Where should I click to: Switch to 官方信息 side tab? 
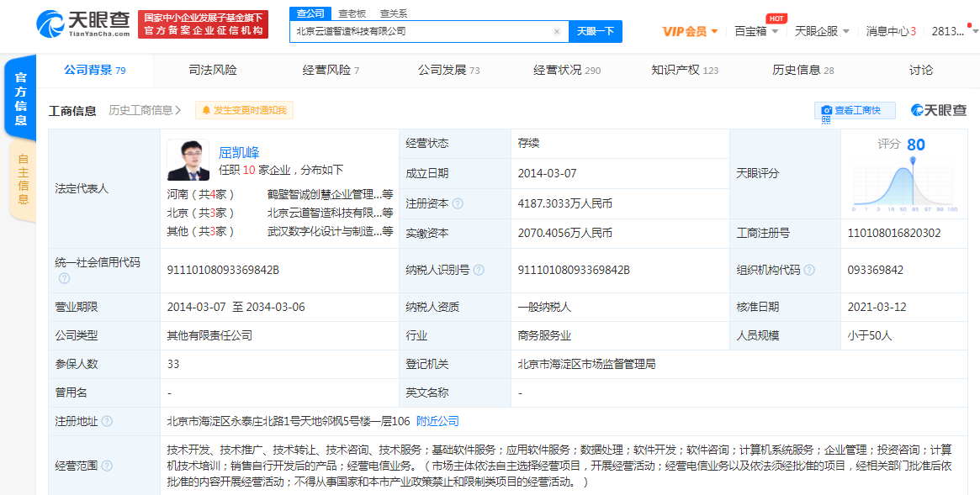21,98
